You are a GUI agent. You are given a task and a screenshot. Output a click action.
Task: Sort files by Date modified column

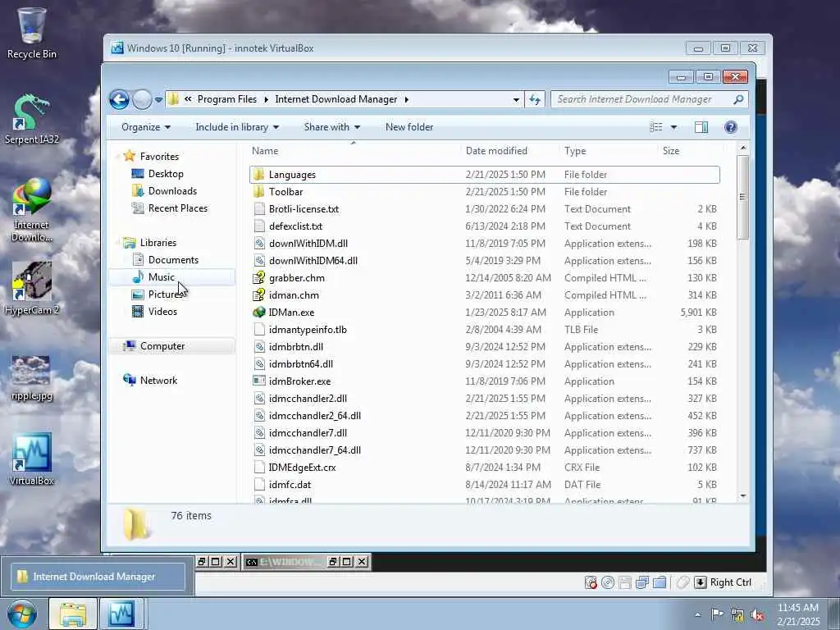509,151
